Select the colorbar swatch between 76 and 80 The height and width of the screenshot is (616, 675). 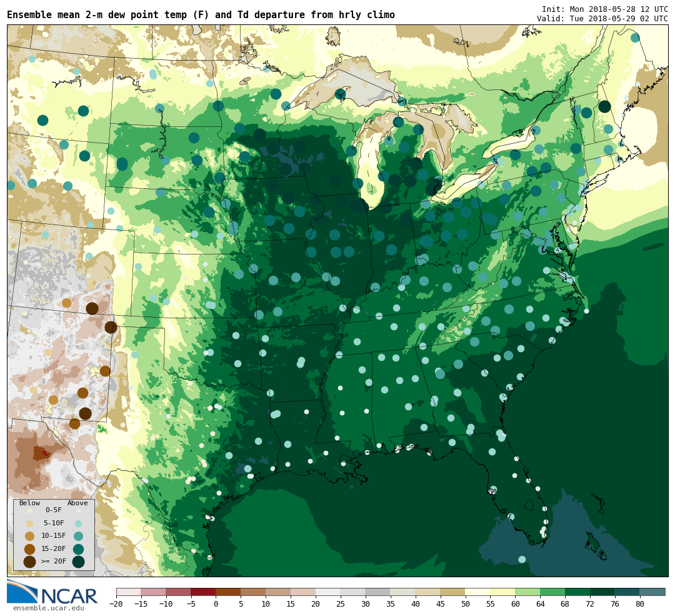tap(627, 592)
